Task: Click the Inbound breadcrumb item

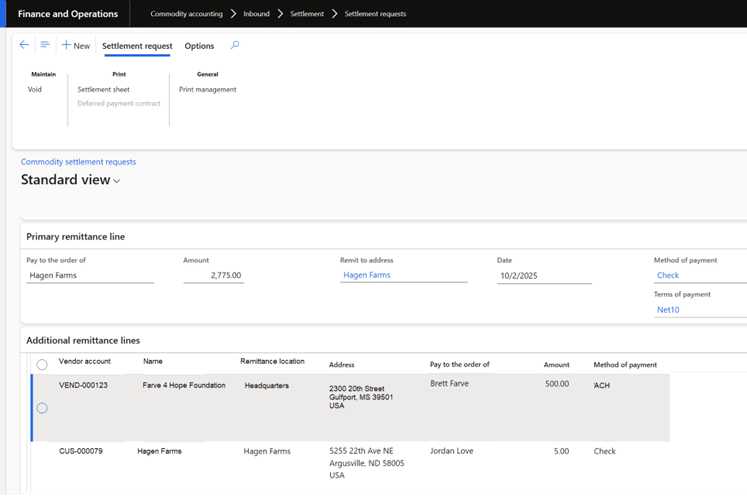Action: coord(256,14)
